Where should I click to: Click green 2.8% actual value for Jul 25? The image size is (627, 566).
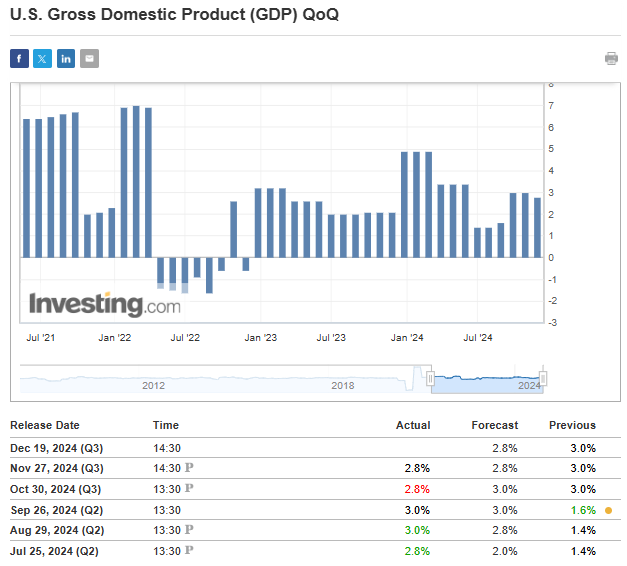coord(417,551)
